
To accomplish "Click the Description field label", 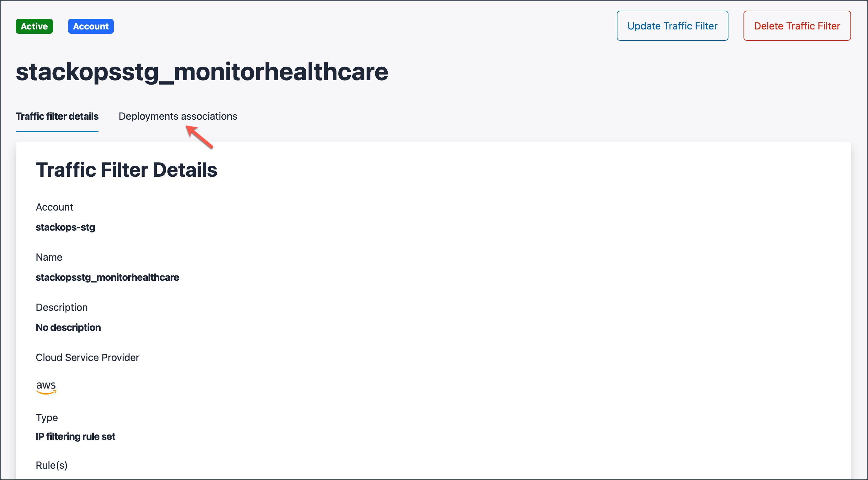I will click(62, 307).
